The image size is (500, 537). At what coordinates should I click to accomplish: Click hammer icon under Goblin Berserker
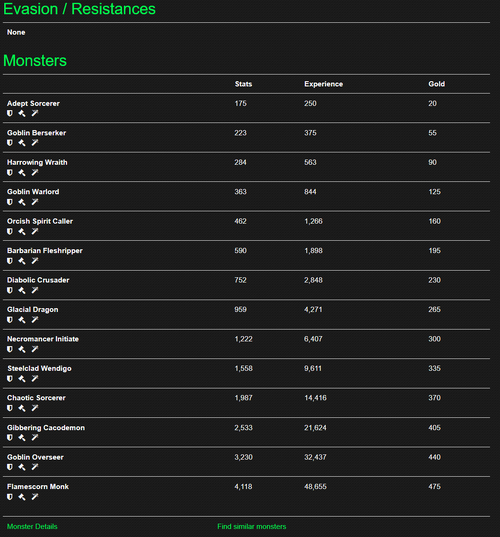coord(22,142)
